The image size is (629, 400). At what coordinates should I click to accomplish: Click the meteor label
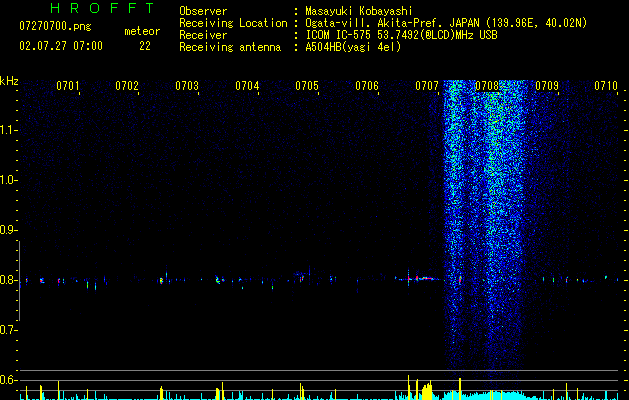tap(142, 31)
